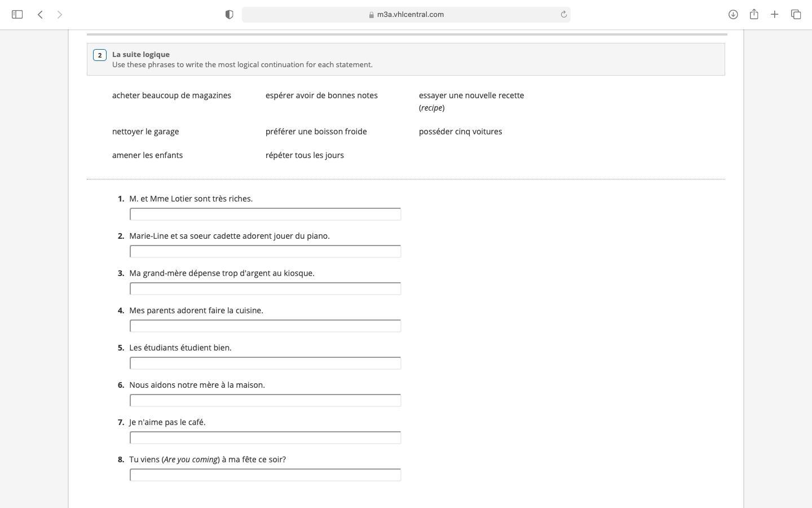Viewport: 812px width, 508px height.
Task: Select phrase 'préférer une boisson froide'
Action: (316, 132)
